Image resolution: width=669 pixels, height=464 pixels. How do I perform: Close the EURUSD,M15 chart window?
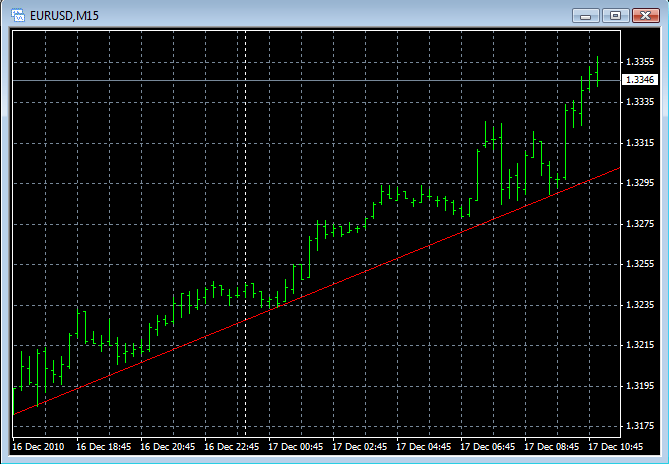(x=646, y=16)
